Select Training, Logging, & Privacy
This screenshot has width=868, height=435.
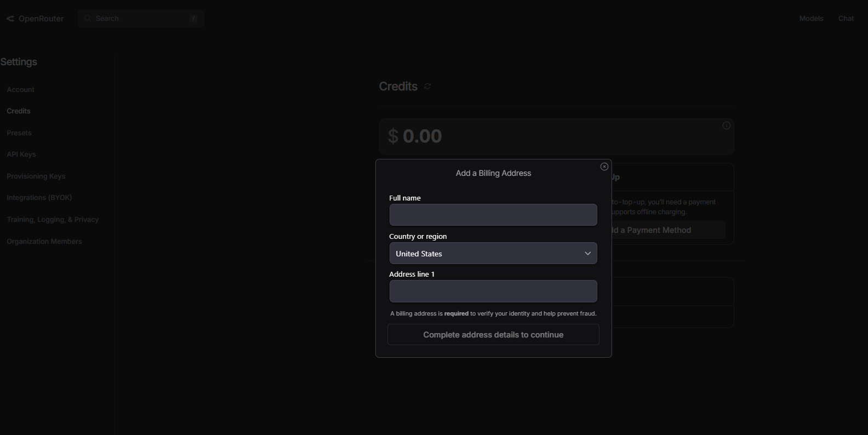pos(53,220)
